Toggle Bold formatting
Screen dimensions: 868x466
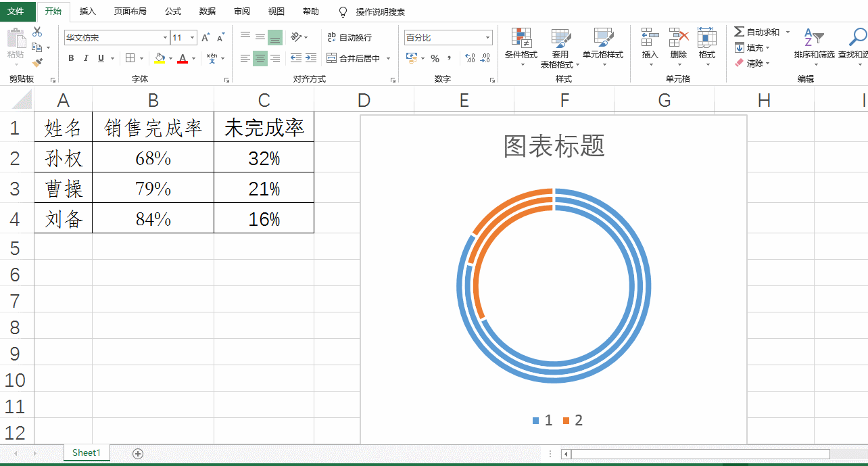tap(70, 58)
